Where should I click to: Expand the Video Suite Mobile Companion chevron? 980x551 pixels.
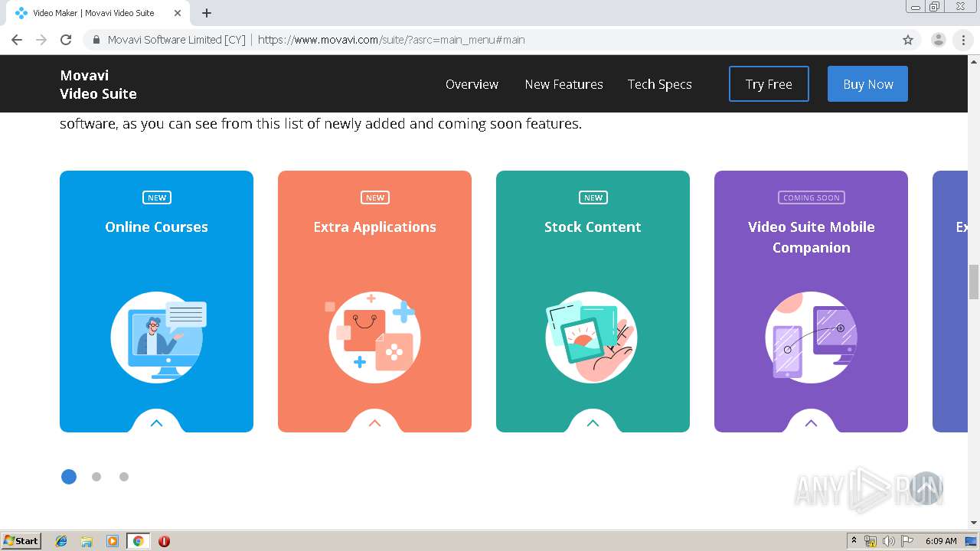(x=811, y=422)
